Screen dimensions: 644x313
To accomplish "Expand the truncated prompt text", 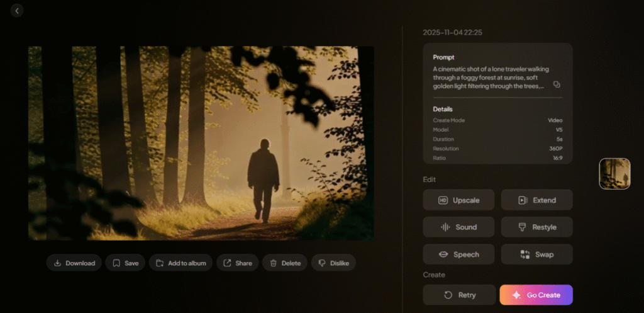I will (489, 77).
